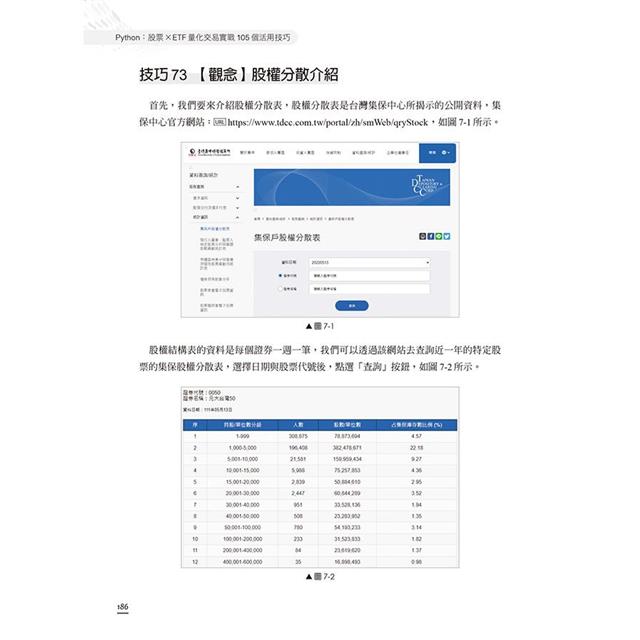Click the blue TDCC banner image
This screenshot has height=640, width=640.
coord(352,187)
